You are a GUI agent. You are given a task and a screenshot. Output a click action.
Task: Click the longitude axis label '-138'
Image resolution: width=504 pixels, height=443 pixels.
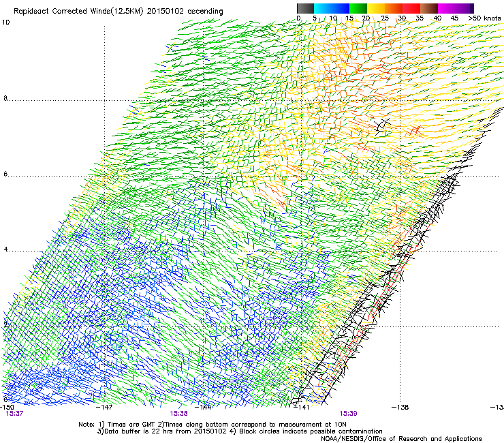coord(400,407)
